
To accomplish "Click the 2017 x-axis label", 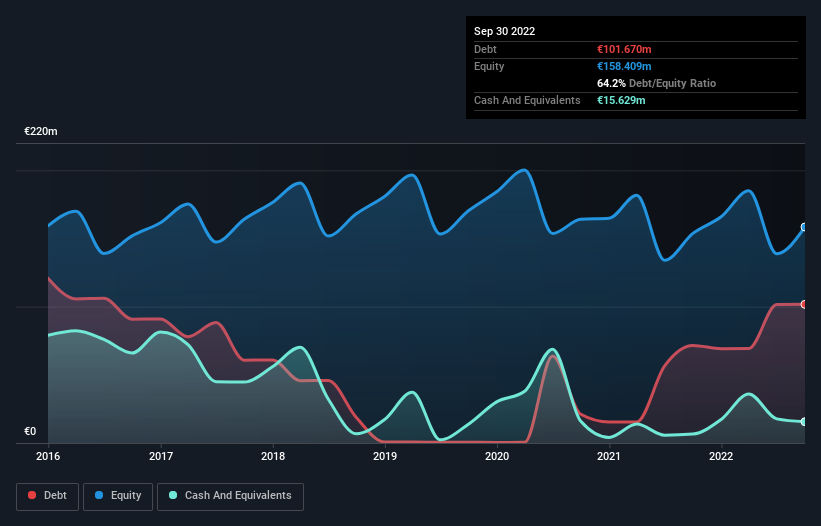I will click(161, 456).
